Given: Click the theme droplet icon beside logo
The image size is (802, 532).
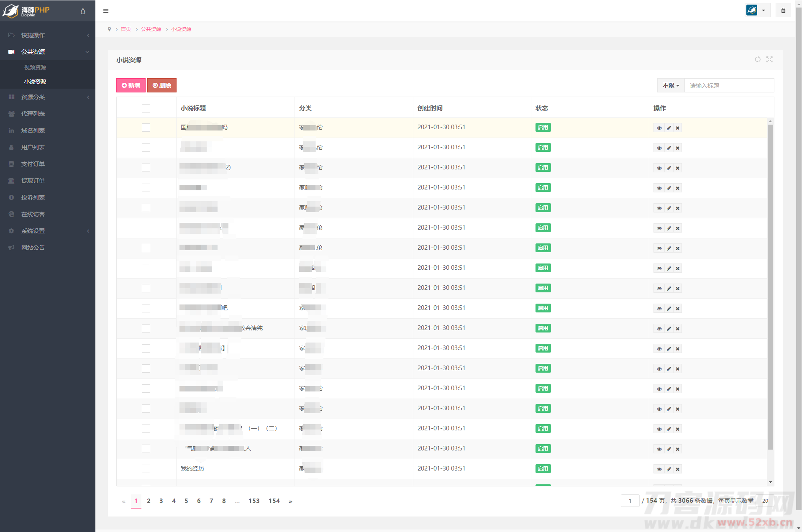Looking at the screenshot, I should (x=83, y=11).
